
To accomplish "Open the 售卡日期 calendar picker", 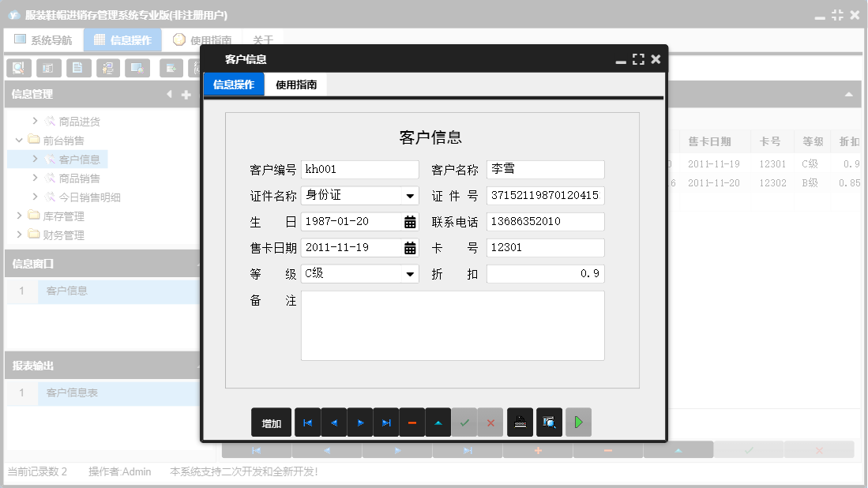I will [410, 248].
